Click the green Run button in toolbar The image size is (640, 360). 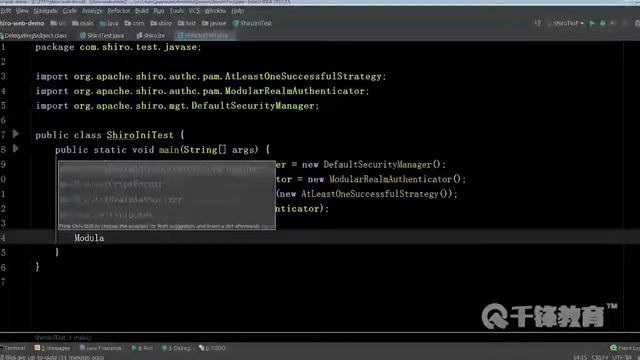click(592, 23)
